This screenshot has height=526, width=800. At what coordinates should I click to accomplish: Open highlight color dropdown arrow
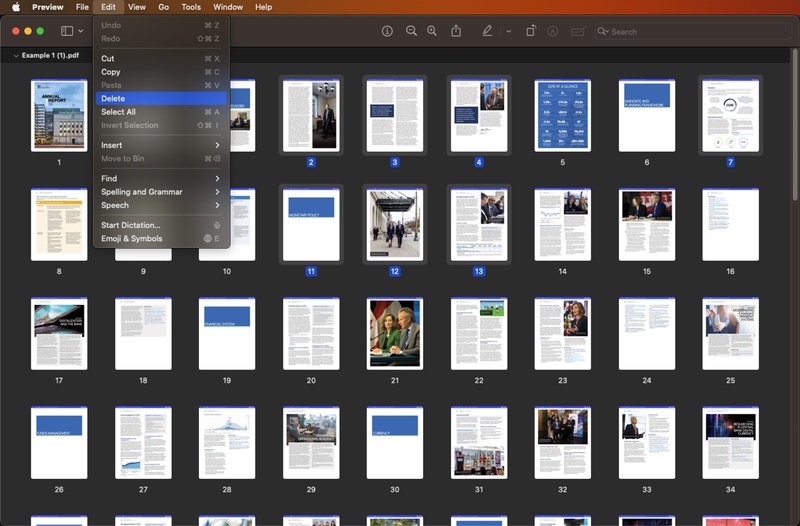point(509,31)
